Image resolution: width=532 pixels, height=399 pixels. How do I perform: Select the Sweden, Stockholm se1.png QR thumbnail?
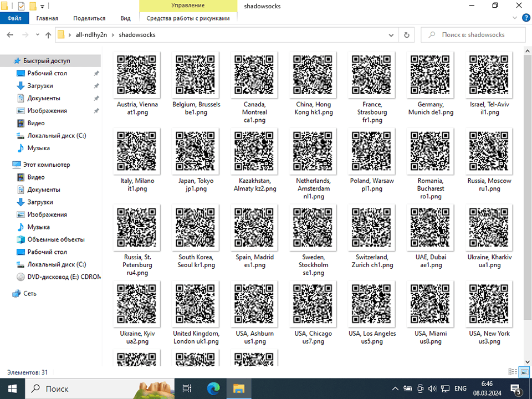pyautogui.click(x=313, y=227)
